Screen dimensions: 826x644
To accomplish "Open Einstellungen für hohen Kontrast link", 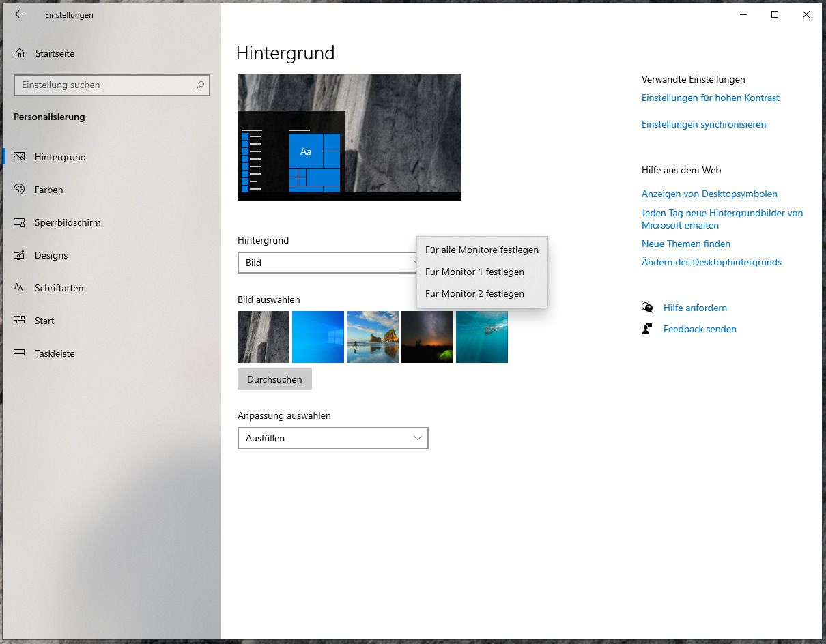I will point(710,98).
